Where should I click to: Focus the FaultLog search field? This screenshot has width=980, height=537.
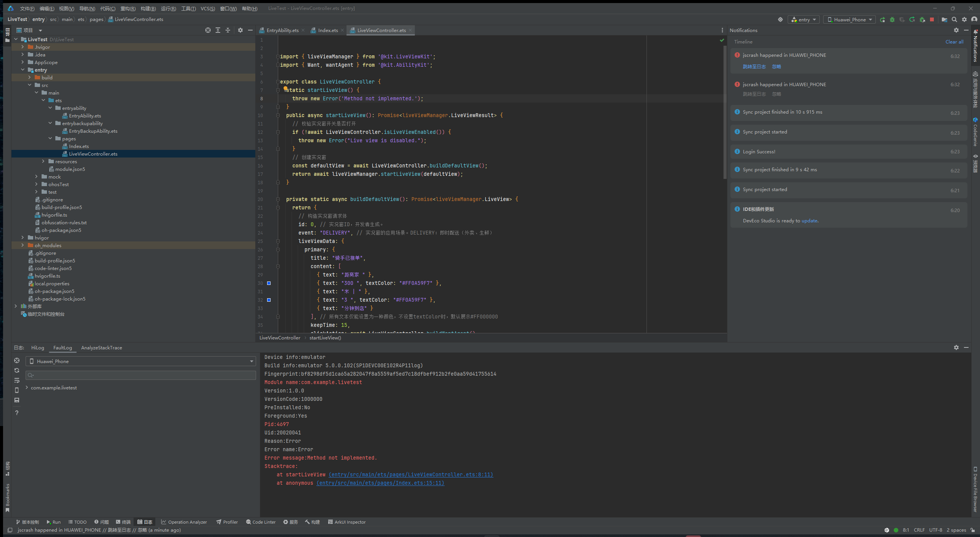point(141,375)
